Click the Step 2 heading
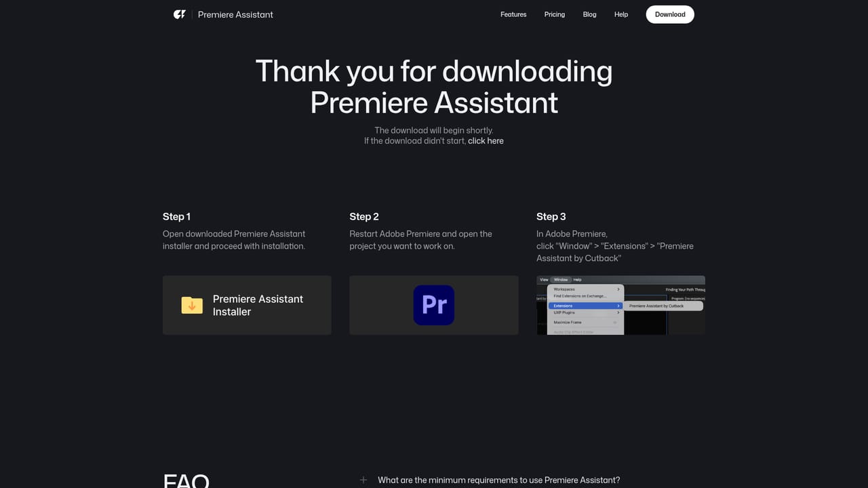 [x=364, y=217]
